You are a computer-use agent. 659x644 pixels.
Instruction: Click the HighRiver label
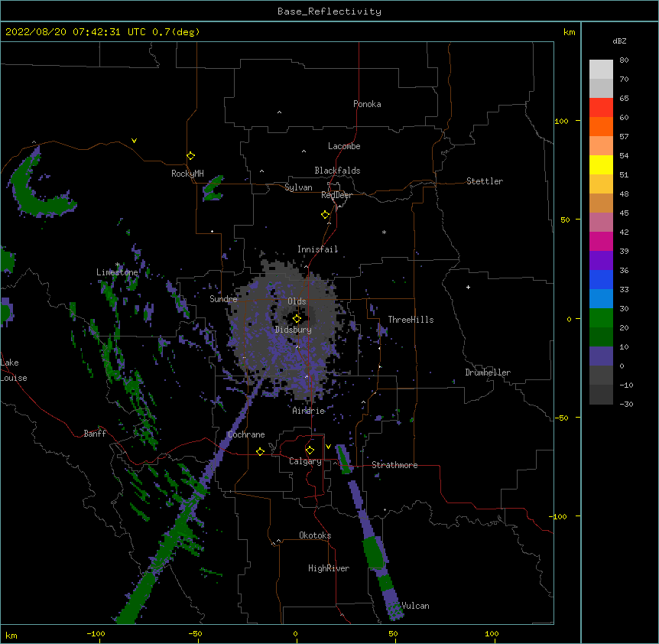coord(329,568)
